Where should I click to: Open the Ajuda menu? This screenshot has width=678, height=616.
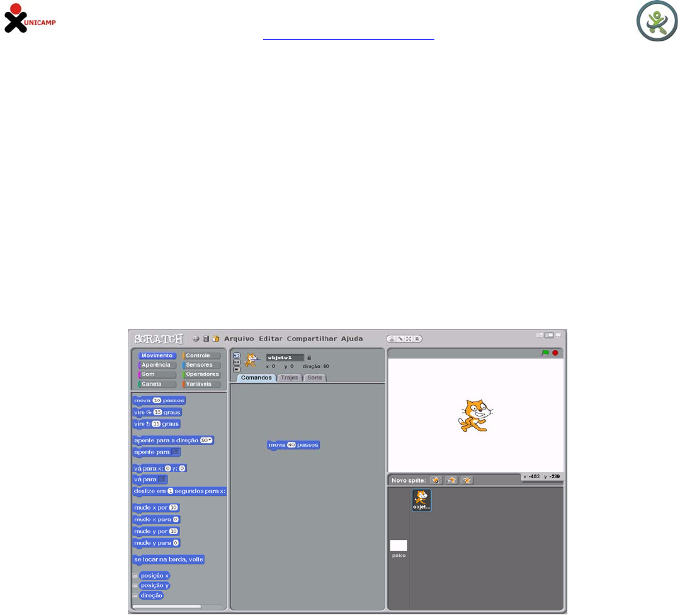[x=352, y=339]
